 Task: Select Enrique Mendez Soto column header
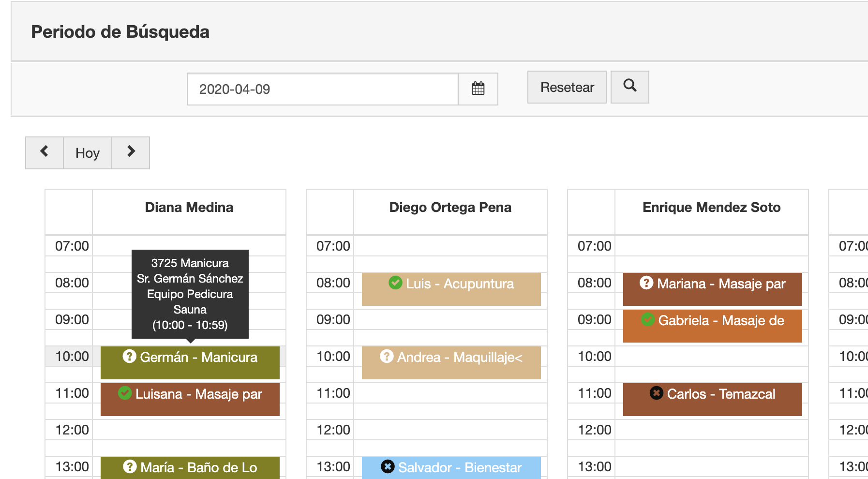711,208
